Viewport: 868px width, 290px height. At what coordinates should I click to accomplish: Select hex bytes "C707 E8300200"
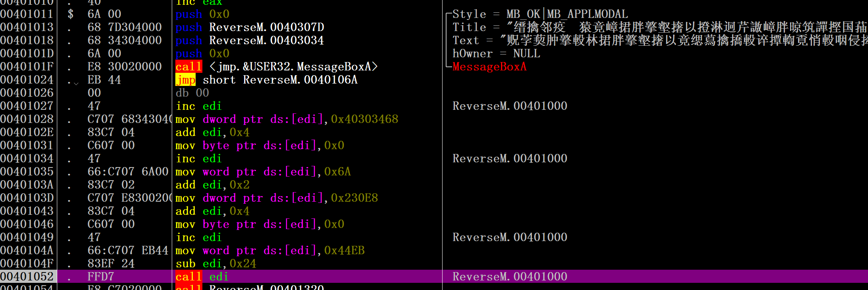130,198
